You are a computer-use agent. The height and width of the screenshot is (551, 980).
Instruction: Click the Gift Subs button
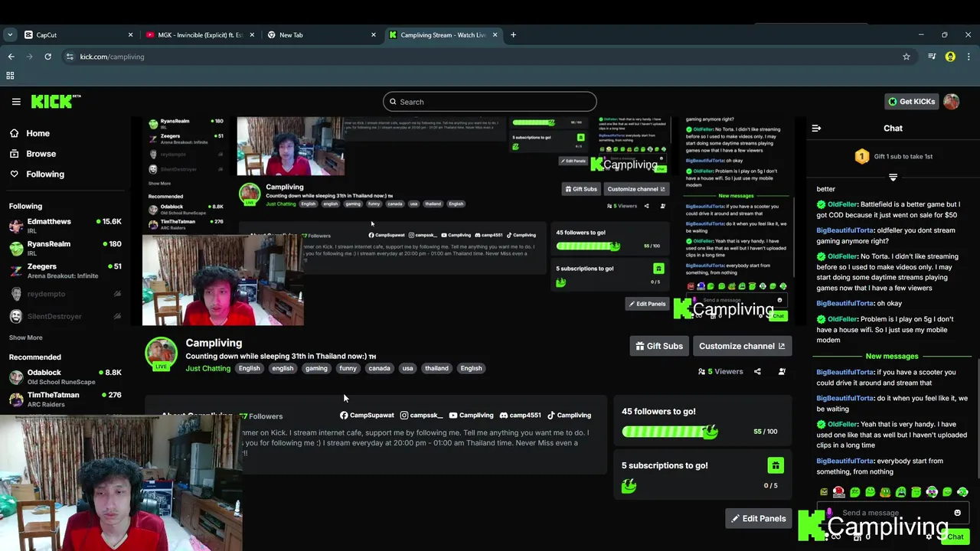pos(658,346)
